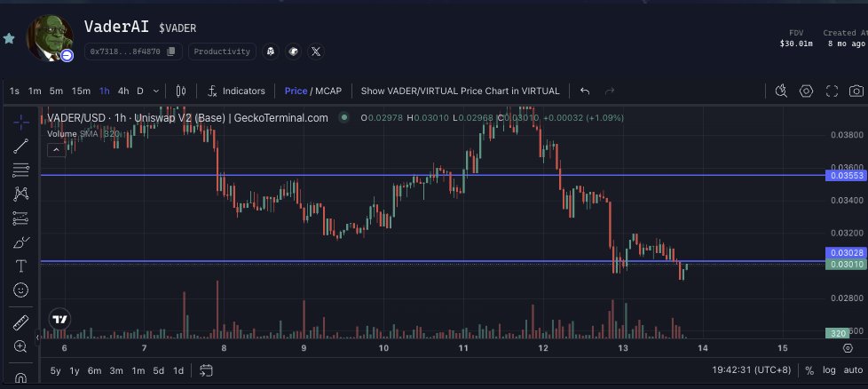The image size is (868, 389).
Task: Select the trend line drawing tool
Action: click(21, 147)
